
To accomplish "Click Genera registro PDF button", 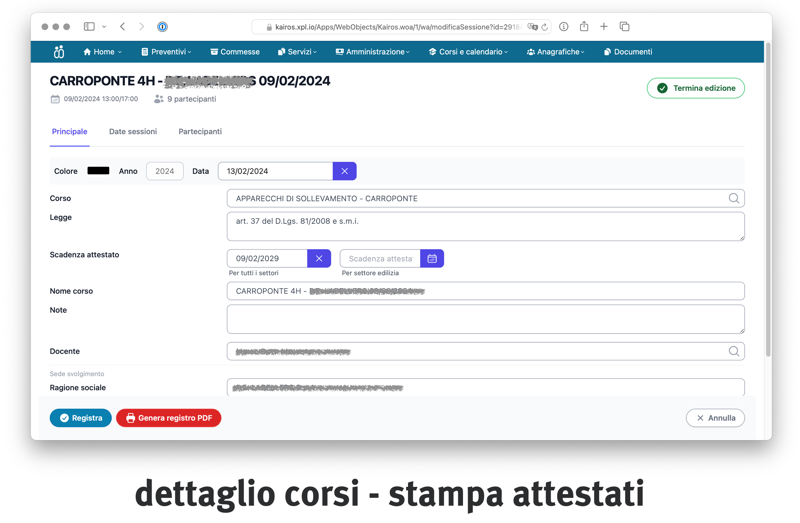I will [169, 418].
